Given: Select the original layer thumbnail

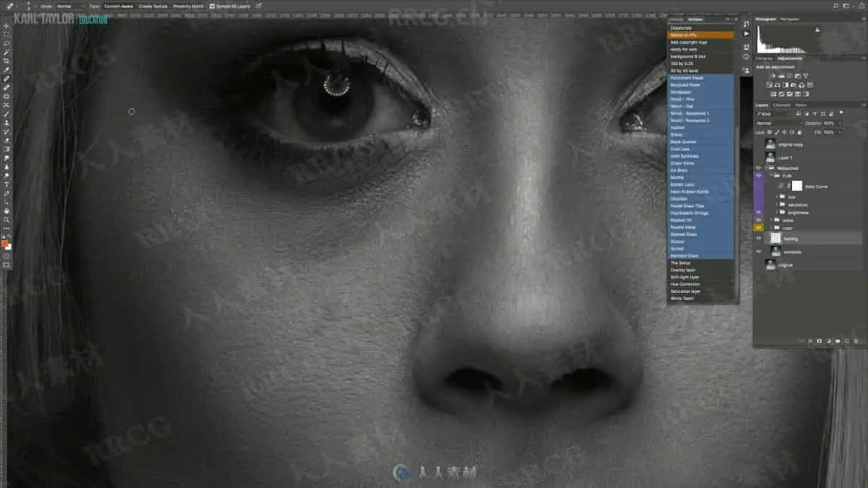Looking at the screenshot, I should 770,265.
